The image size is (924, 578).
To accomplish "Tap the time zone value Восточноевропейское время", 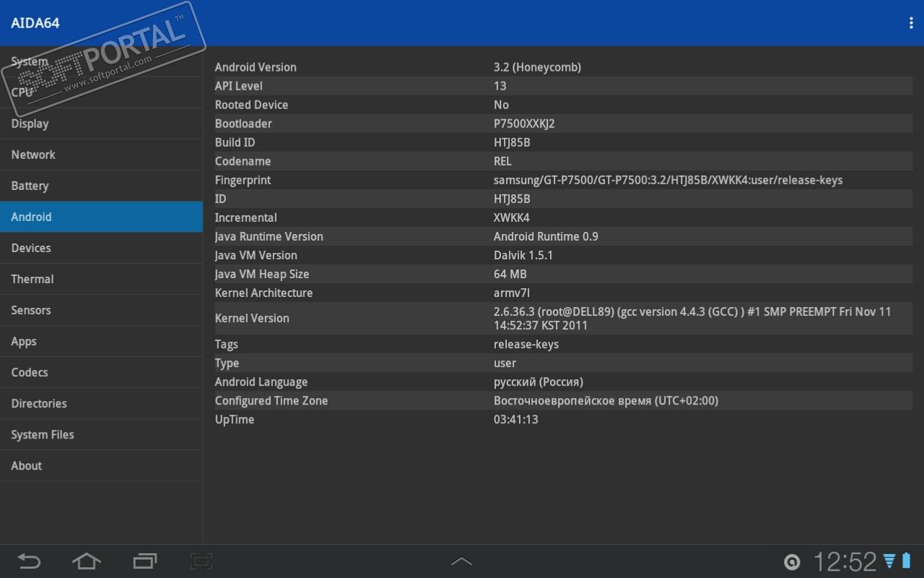I will coord(606,400).
